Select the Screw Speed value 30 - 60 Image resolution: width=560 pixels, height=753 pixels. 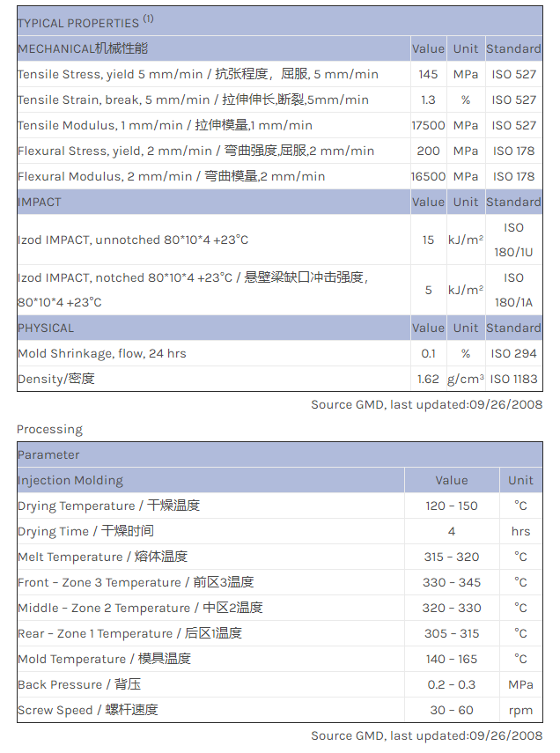tap(451, 710)
